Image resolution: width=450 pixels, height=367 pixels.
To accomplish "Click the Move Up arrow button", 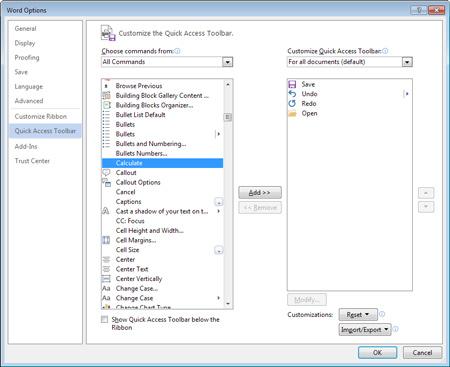I will click(426, 193).
